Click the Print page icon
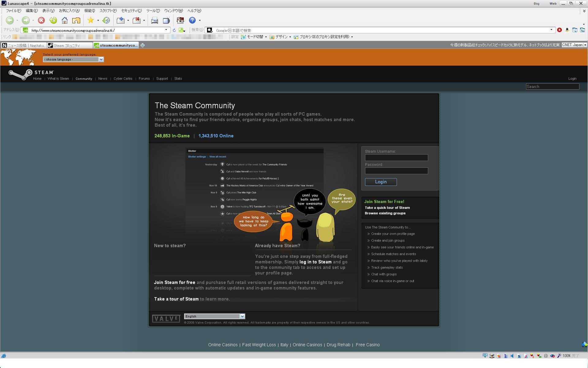588x368 pixels. click(155, 20)
